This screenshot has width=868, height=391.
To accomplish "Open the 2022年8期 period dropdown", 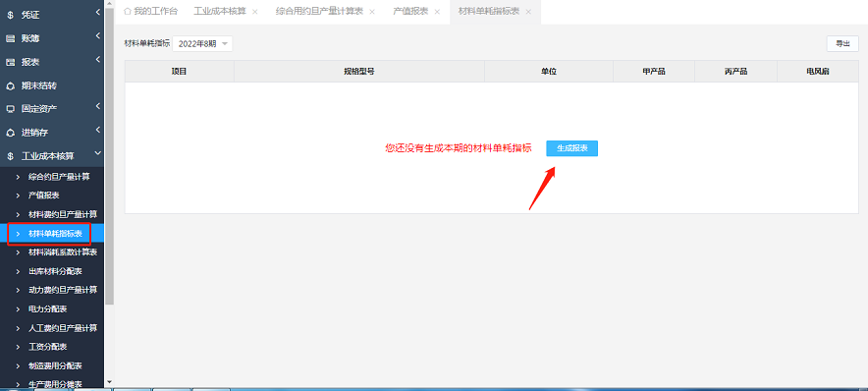I will [202, 44].
